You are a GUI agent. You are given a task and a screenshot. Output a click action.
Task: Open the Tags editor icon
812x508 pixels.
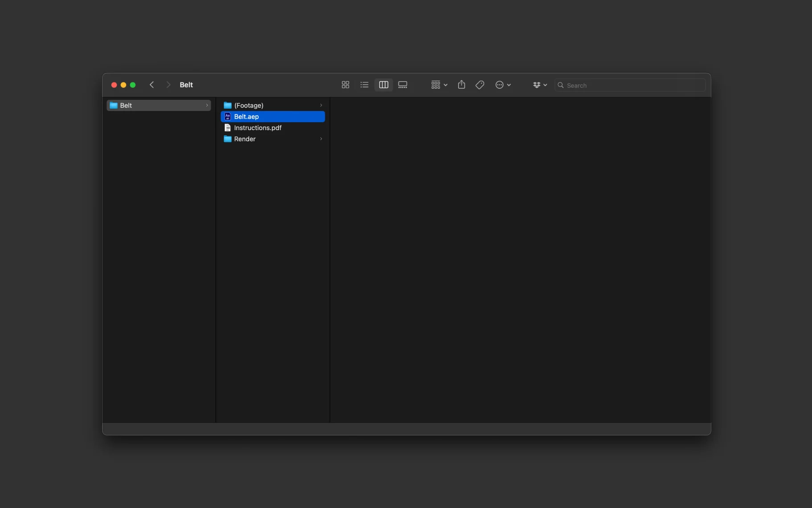pyautogui.click(x=480, y=85)
